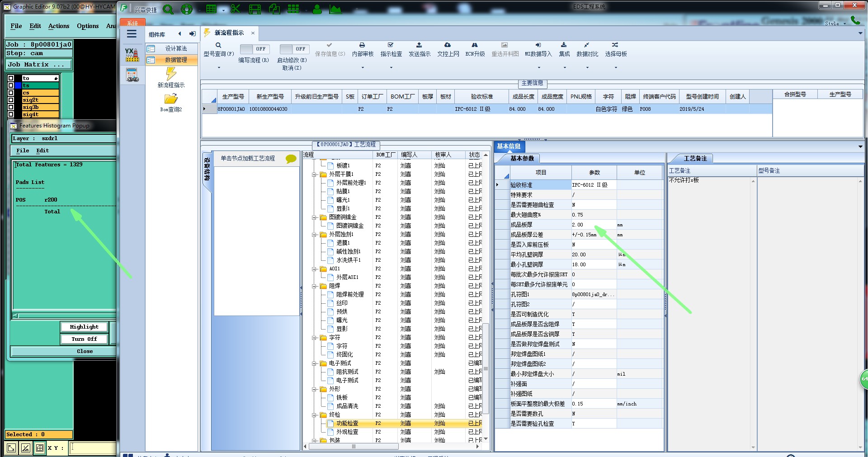Click the Job Matrix button
Viewport: 868px width, 457px height.
tap(38, 65)
